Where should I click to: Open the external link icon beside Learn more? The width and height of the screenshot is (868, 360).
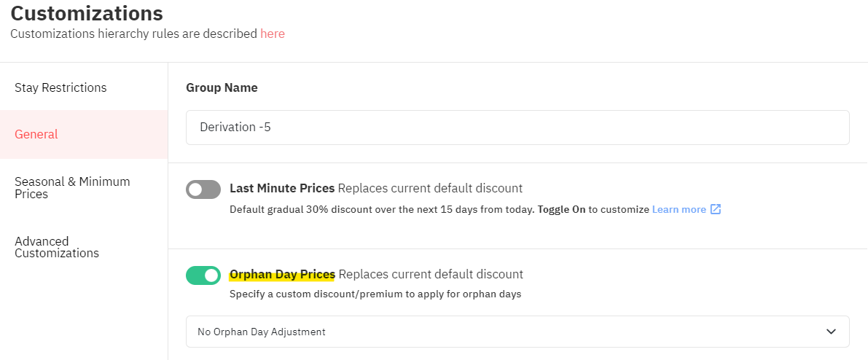[715, 209]
